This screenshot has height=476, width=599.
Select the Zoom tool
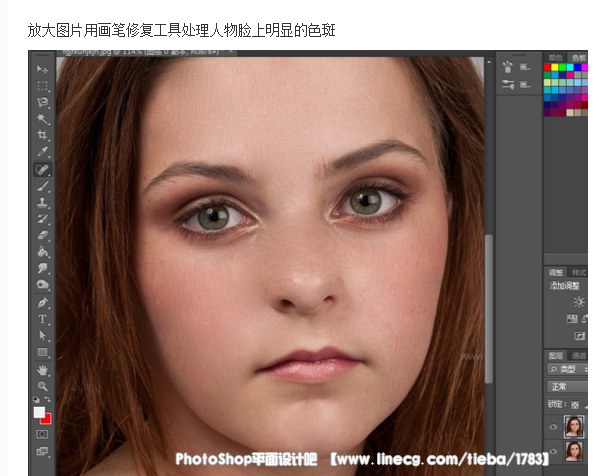coord(42,386)
